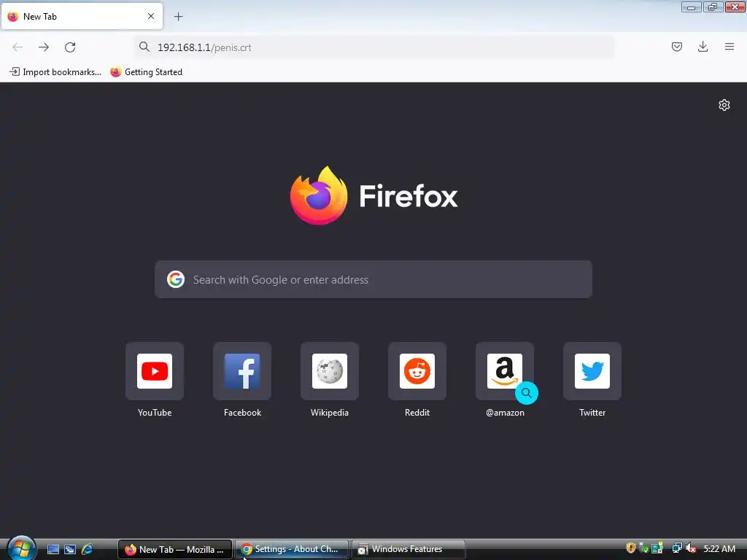Open the Facebook shortcut tile
747x560 pixels.
click(x=242, y=371)
